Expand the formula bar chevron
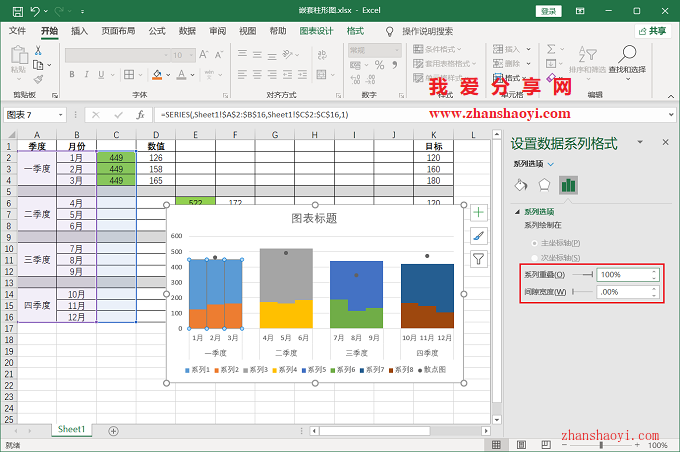Viewport: 680px width, 452px height. tap(671, 115)
